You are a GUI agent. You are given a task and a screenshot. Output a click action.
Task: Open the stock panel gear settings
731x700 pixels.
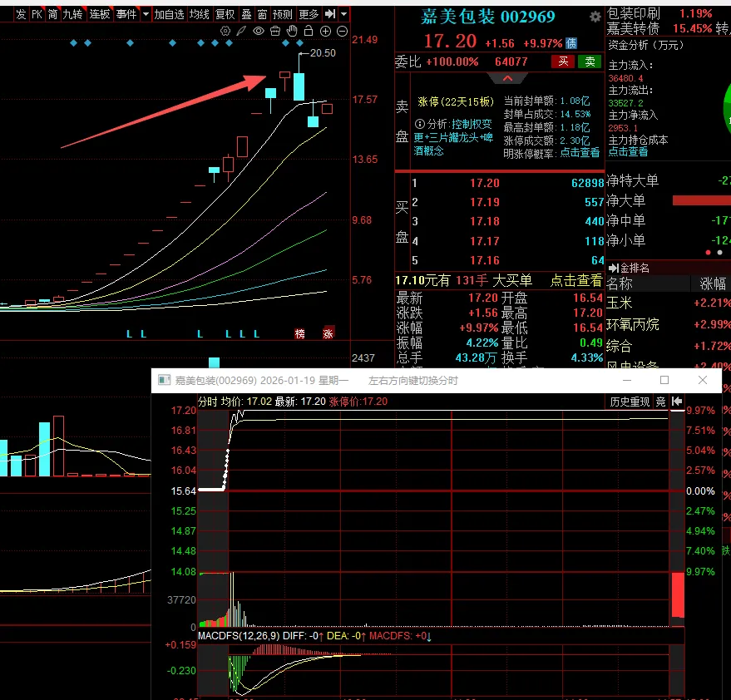[x=595, y=17]
